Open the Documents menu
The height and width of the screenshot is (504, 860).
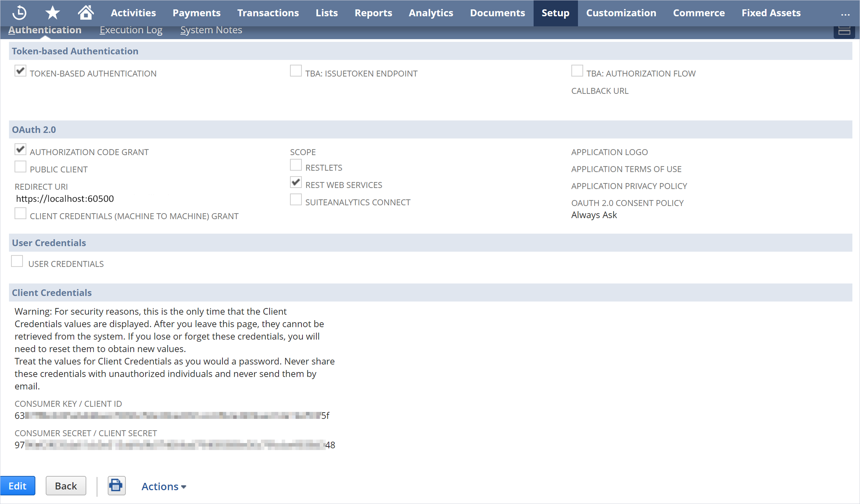(x=497, y=13)
